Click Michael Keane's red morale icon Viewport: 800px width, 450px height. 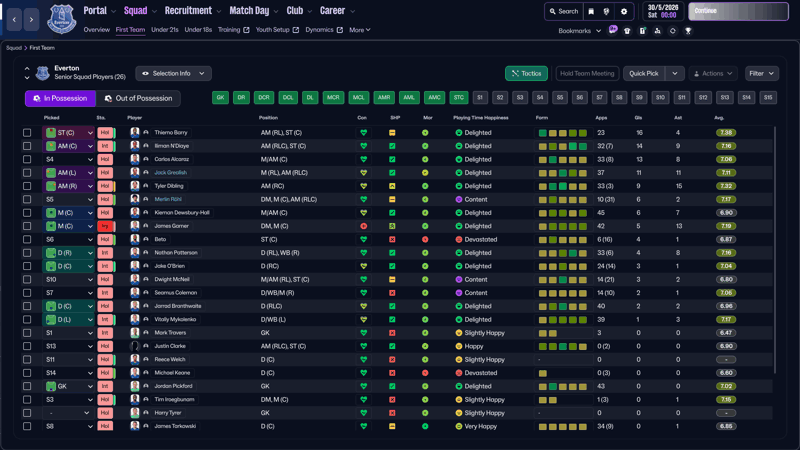tap(425, 373)
